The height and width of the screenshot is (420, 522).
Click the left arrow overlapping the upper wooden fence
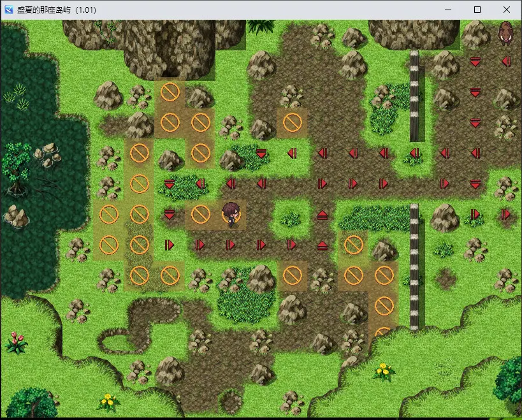pyautogui.click(x=414, y=153)
